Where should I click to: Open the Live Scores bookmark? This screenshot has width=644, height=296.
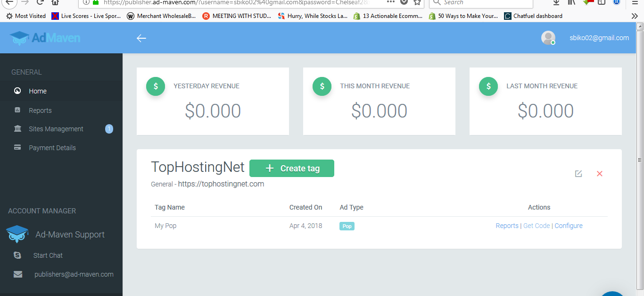86,16
